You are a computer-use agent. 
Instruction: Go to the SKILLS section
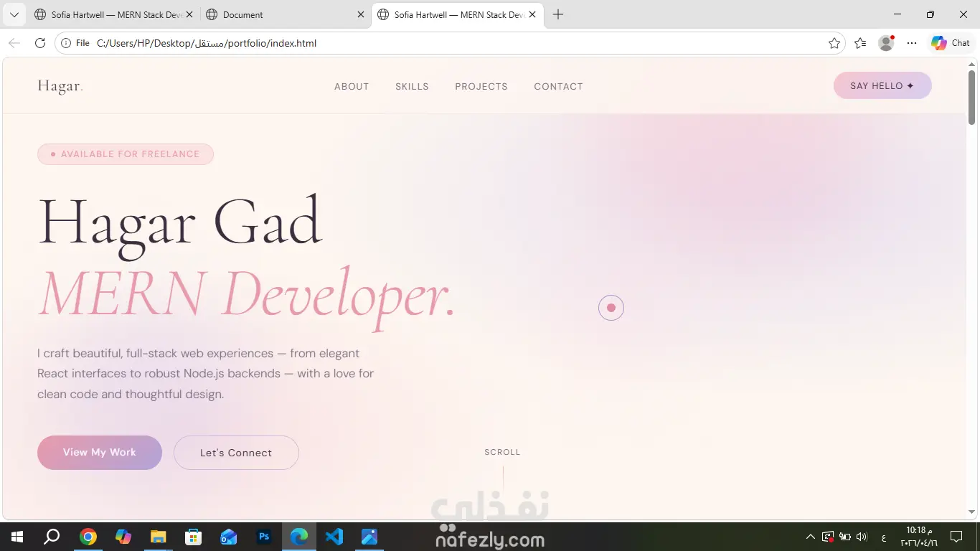(412, 87)
